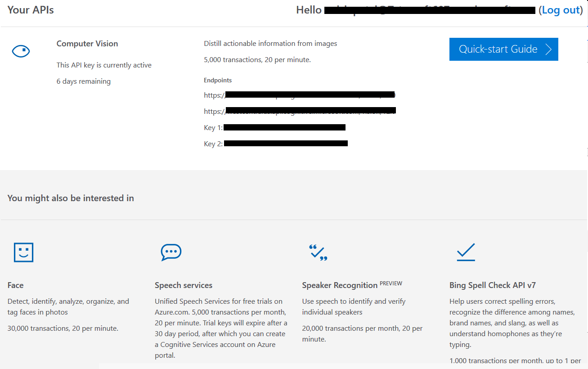Click 'Detect, identify, analyze, organize' Face description
Viewport: 588px width, 369px height.
coord(68,307)
